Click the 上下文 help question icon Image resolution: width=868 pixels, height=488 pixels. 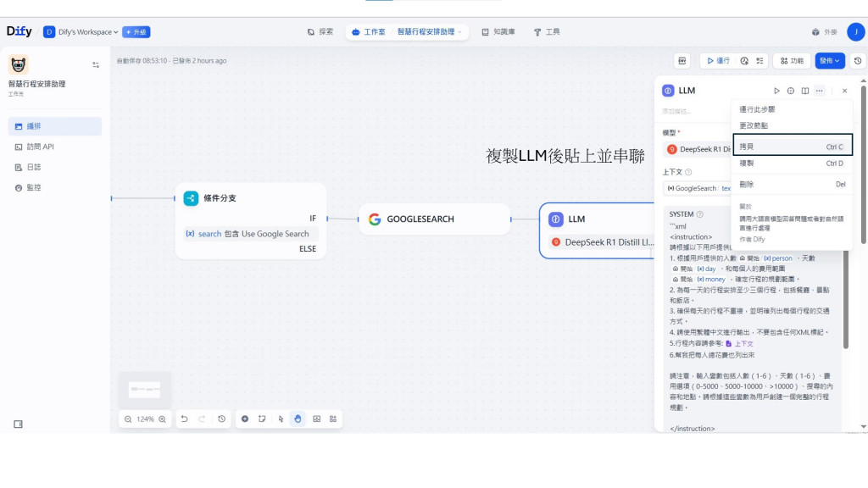coord(688,172)
